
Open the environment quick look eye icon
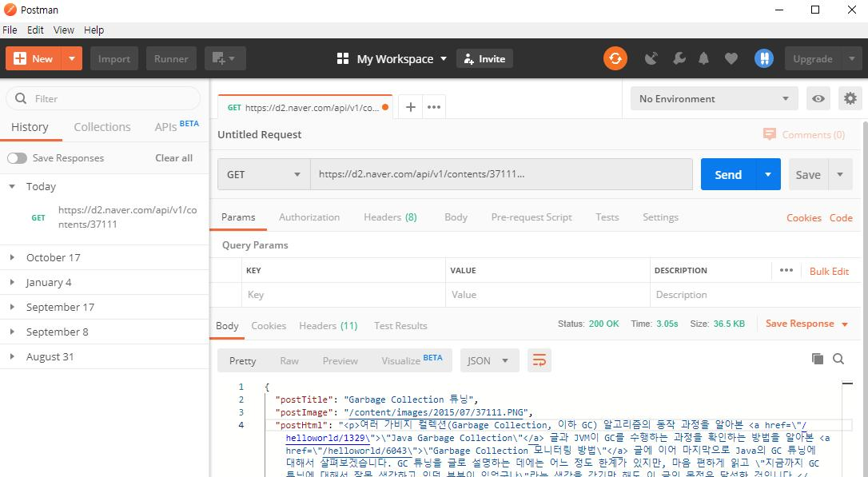click(x=818, y=98)
